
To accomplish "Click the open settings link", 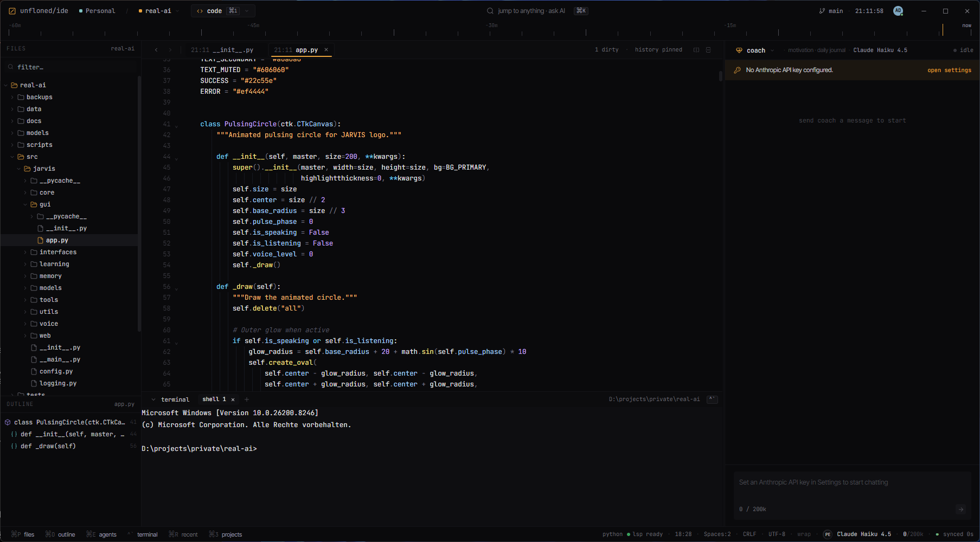I will tap(949, 70).
